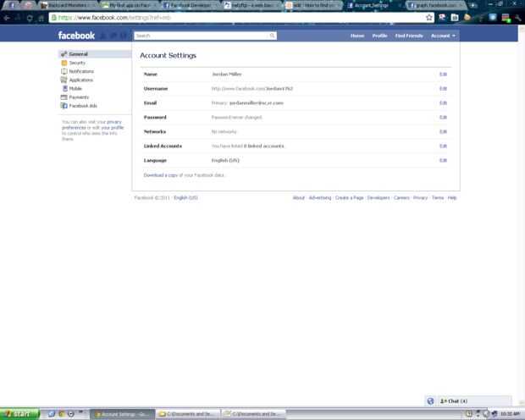Open messages icon in Facebook header
The height and width of the screenshot is (420, 525).
tap(113, 36)
